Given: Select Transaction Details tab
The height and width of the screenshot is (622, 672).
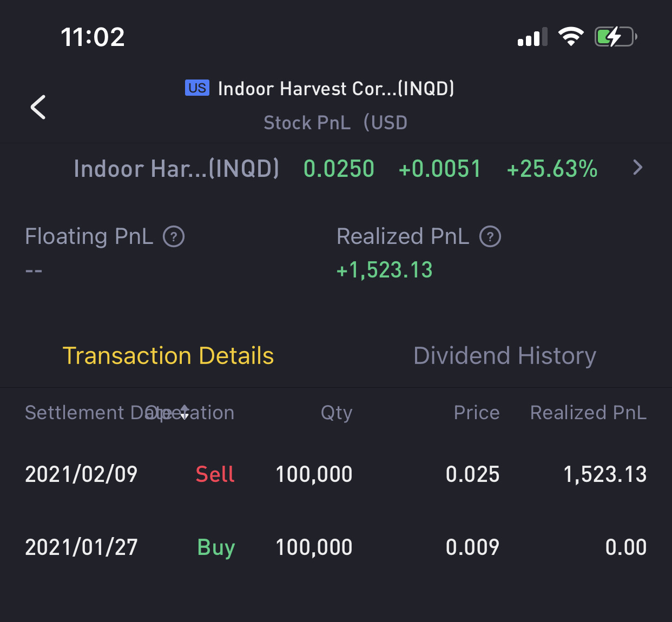Looking at the screenshot, I should (168, 356).
